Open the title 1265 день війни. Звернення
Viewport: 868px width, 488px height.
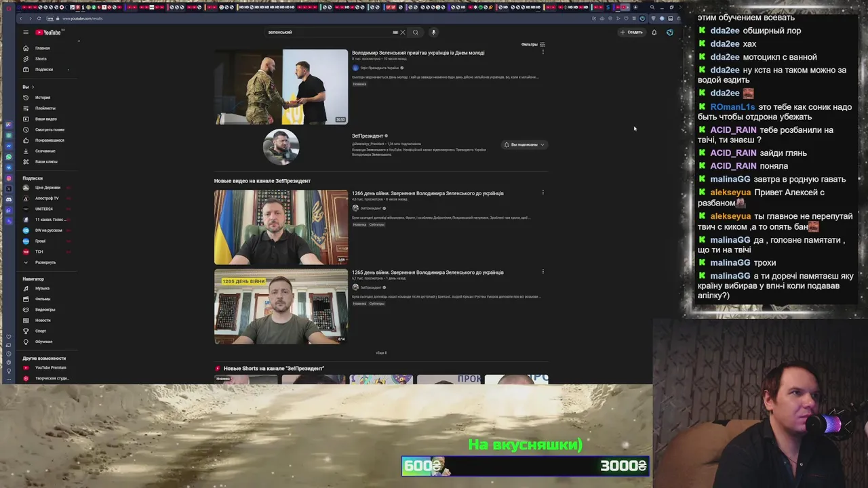[427, 272]
